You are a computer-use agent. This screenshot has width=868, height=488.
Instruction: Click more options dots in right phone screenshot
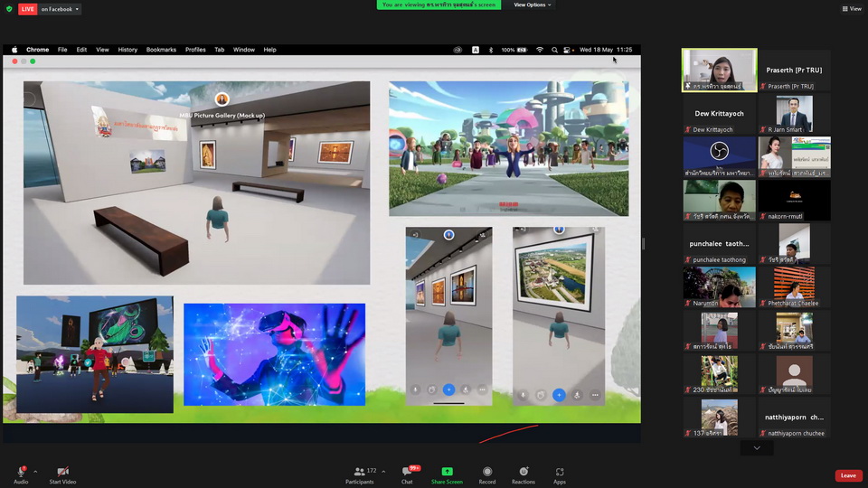click(x=595, y=395)
